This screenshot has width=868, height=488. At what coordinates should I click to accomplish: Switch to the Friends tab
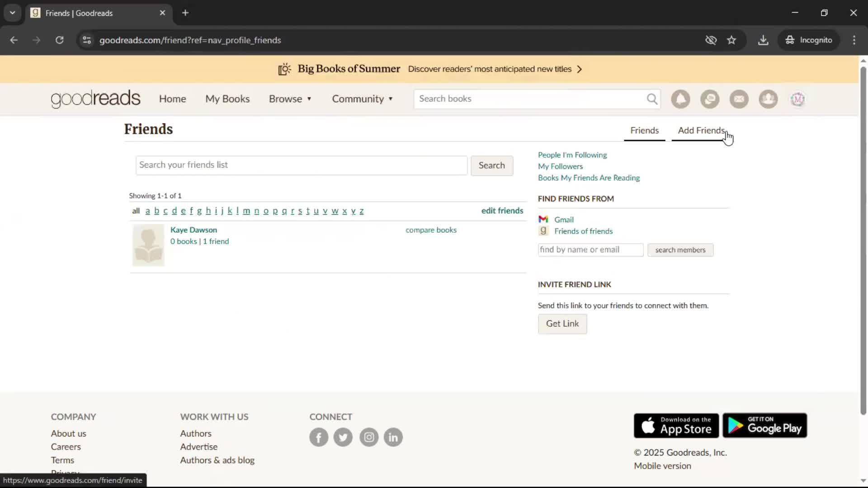644,131
